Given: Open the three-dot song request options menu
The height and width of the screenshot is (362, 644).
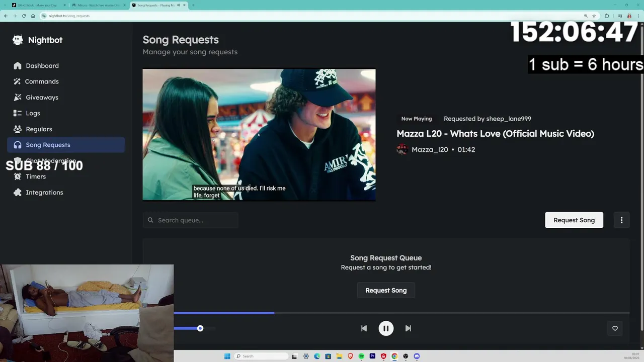Looking at the screenshot, I should (621, 220).
